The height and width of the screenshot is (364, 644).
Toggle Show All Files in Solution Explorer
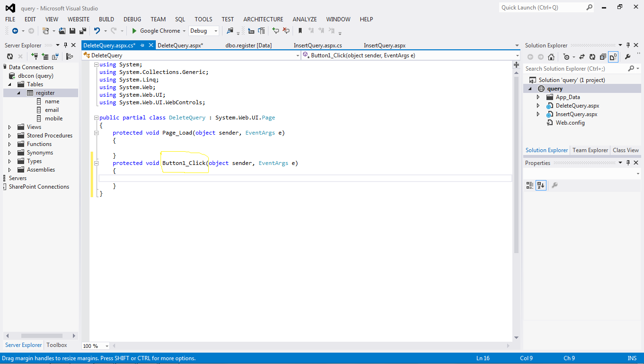pos(613,57)
